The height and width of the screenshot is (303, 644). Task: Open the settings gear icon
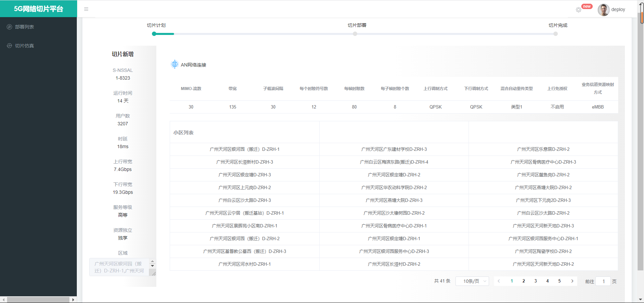coord(579,10)
